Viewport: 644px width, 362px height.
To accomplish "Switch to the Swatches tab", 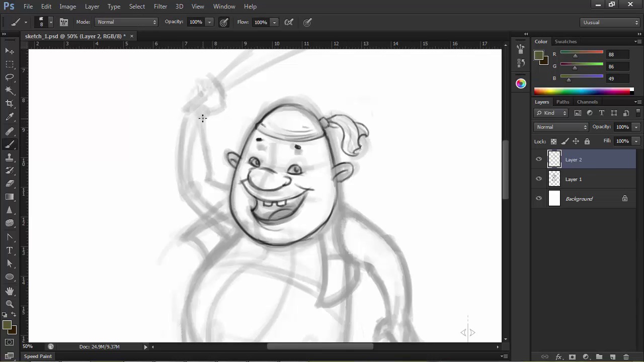I will [x=566, y=41].
